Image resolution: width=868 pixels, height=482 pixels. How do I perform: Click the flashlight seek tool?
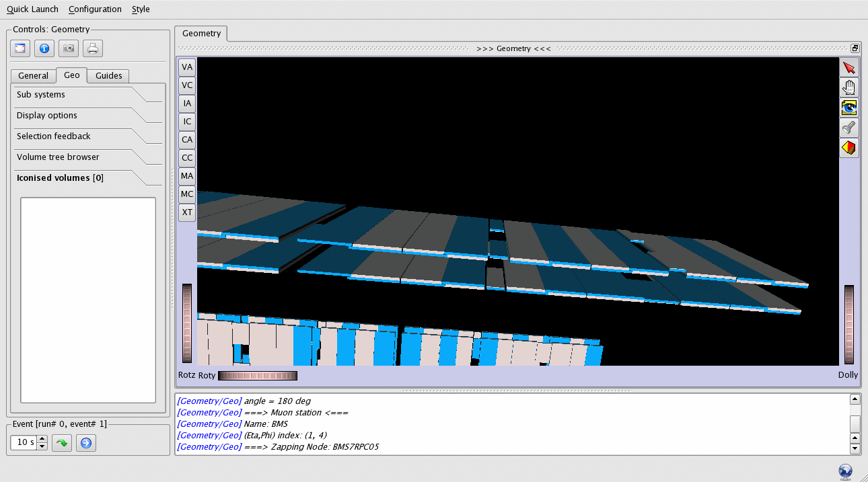(849, 128)
